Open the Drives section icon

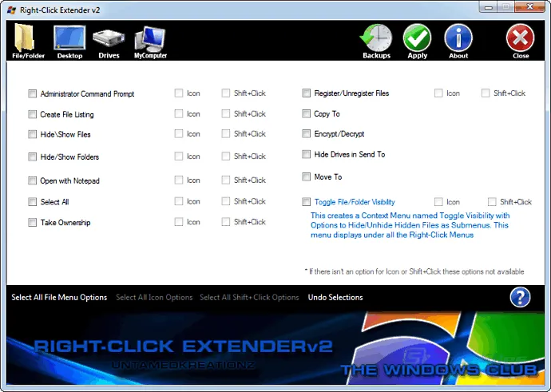109,44
